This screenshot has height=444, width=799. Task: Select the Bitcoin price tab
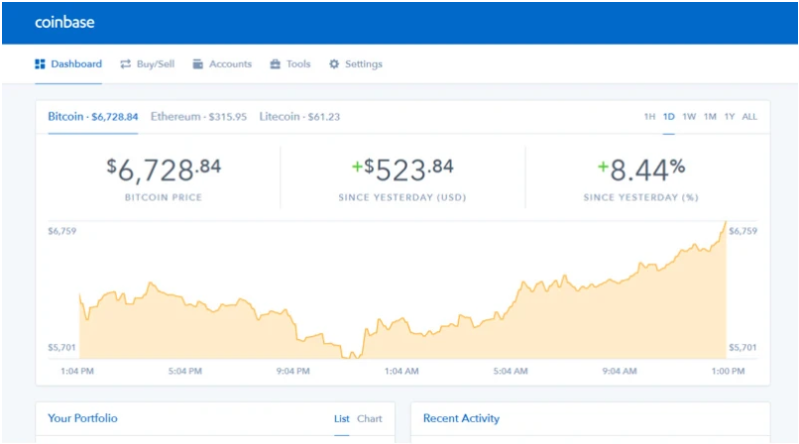coord(93,117)
